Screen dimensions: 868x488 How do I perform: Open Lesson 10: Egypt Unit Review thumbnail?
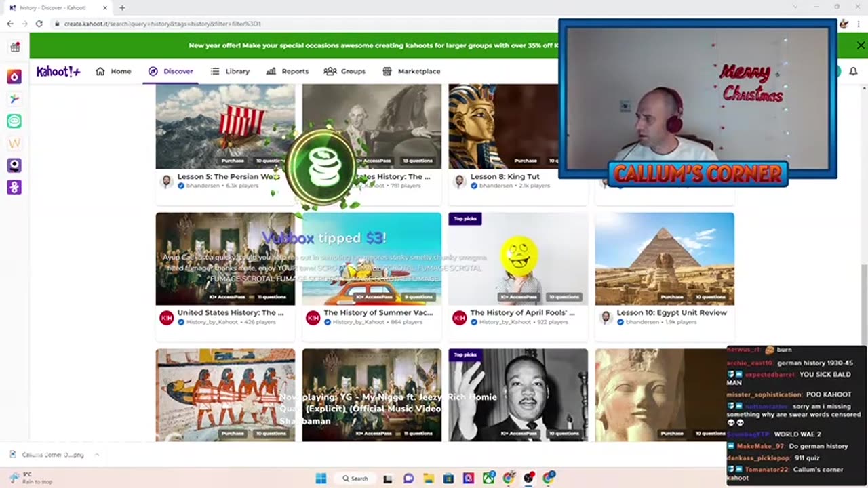click(x=665, y=259)
